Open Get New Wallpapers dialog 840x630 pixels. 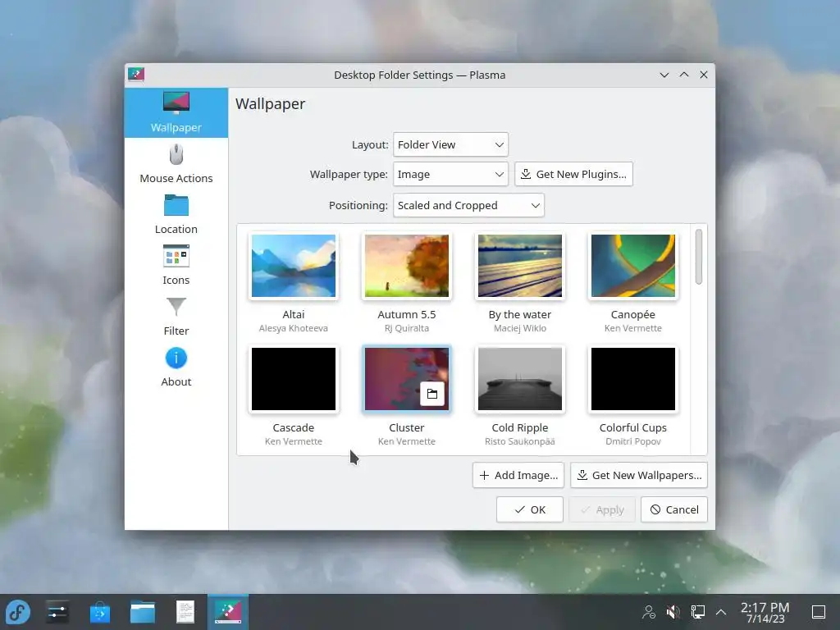click(638, 475)
